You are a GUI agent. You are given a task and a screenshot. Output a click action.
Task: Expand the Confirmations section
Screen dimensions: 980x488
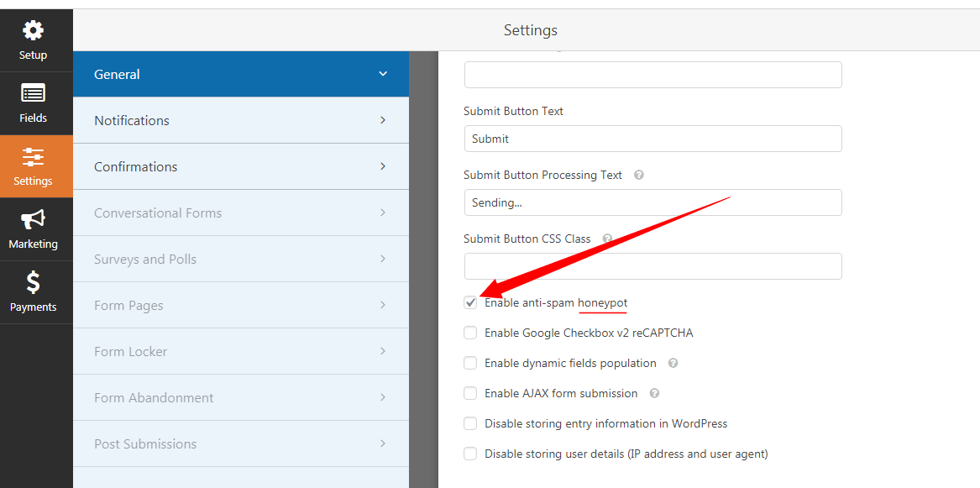[240, 166]
